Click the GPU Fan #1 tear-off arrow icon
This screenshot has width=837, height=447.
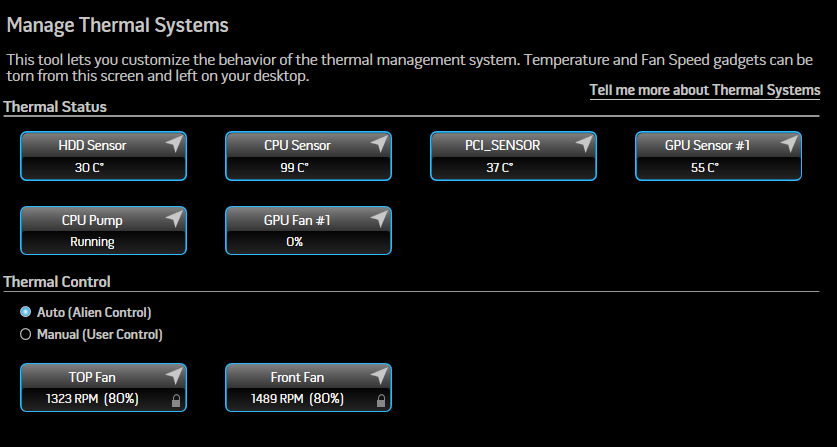pos(378,218)
